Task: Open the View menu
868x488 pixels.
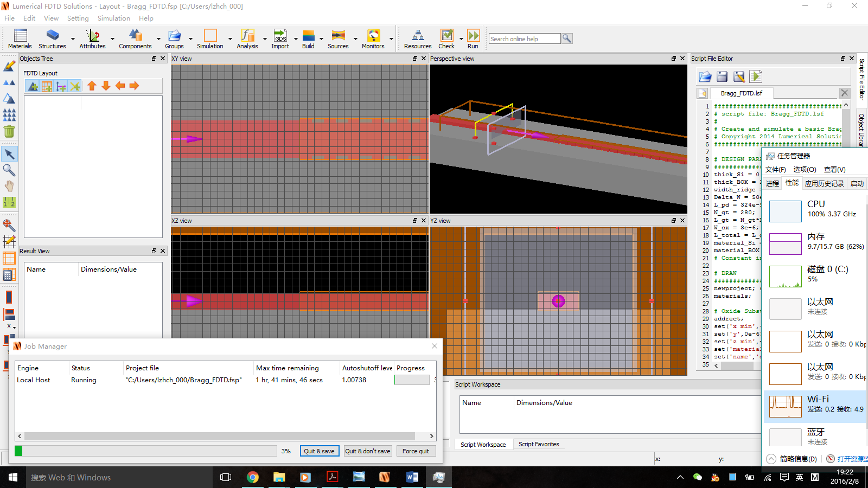Action: (x=51, y=18)
